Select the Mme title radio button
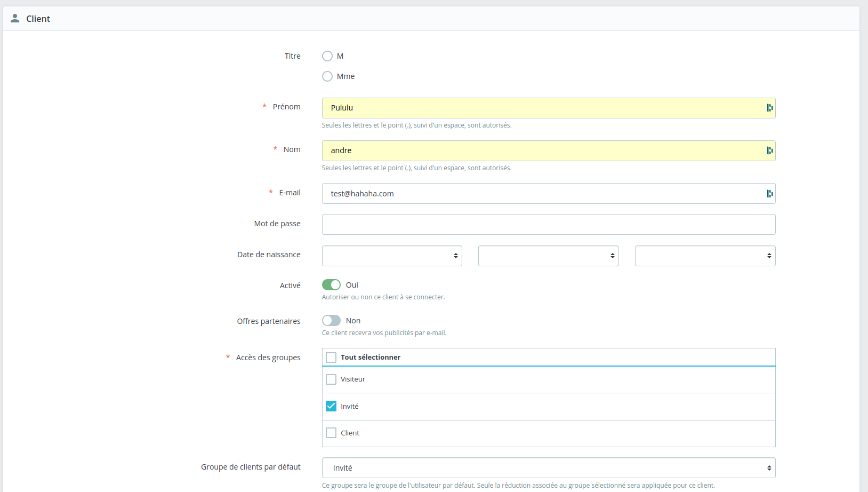Viewport: 868px width, 492px height. pos(327,76)
